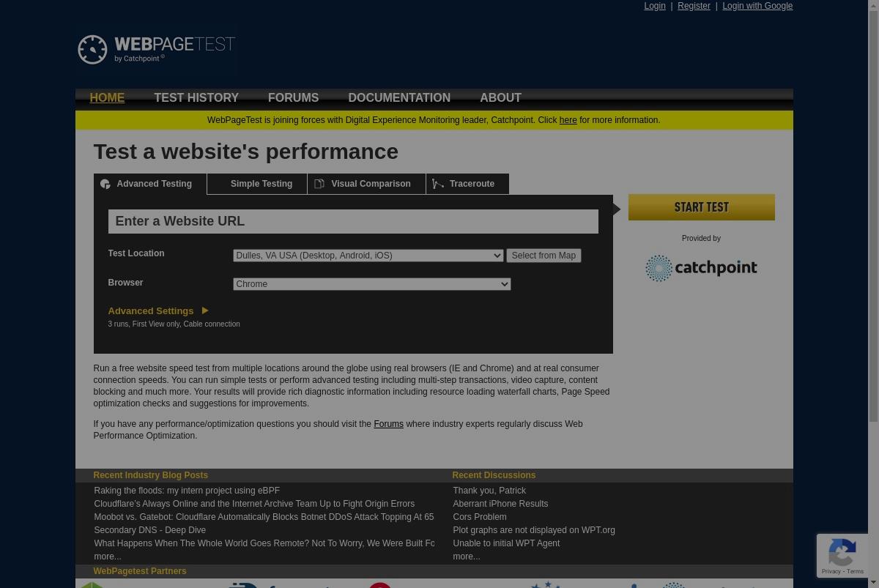
Task: Open Cloudflare's Always Online blog post
Action: (x=254, y=504)
